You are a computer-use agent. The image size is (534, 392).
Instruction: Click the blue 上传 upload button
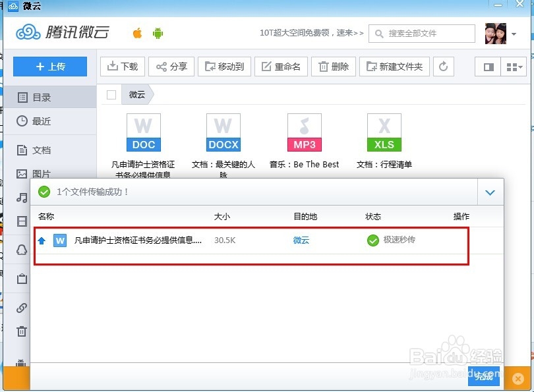click(50, 67)
